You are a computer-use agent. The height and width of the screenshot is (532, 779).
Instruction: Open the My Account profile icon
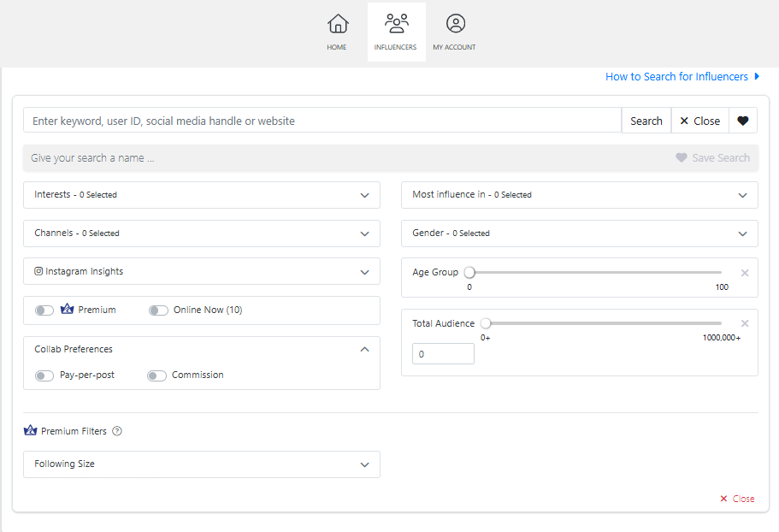455,23
